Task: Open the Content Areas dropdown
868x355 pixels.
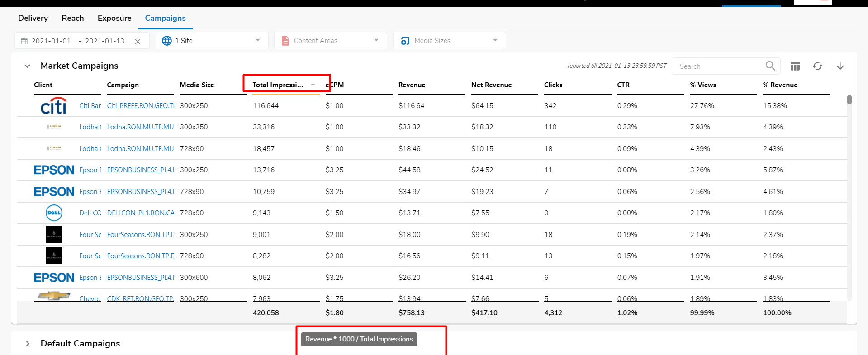Action: (330, 41)
